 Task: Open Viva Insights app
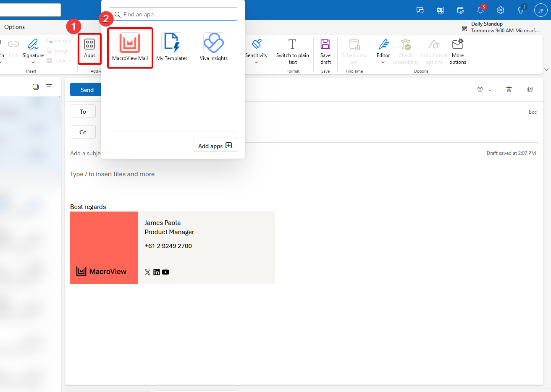tap(213, 47)
